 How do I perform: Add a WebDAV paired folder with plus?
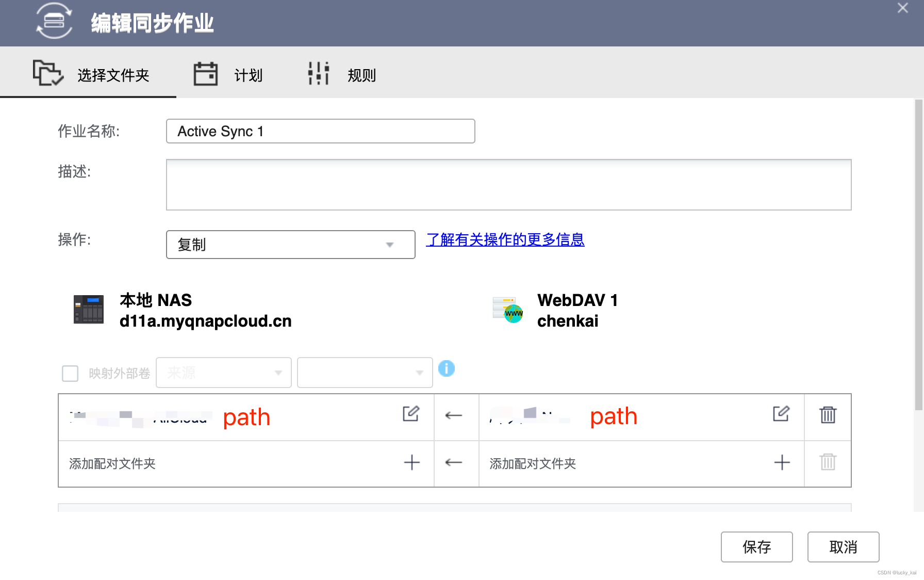point(782,462)
